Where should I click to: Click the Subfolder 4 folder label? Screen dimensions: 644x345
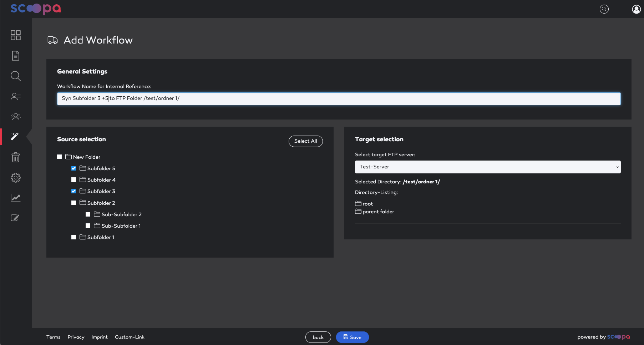[x=101, y=180]
